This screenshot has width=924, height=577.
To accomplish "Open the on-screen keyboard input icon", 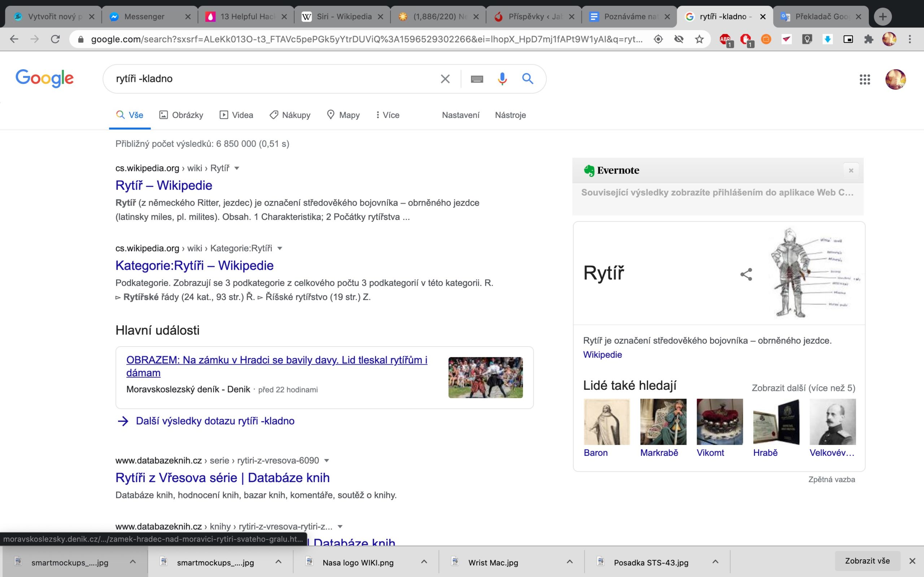I will [477, 79].
